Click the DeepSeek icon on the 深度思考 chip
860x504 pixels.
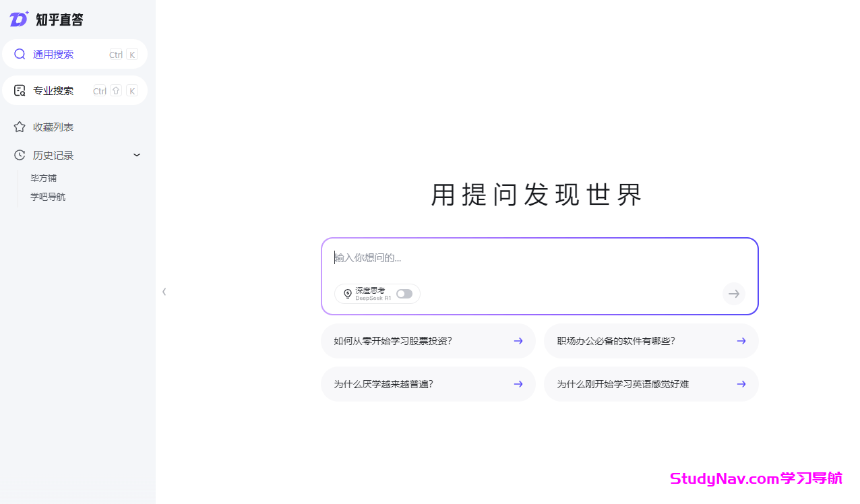347,293
